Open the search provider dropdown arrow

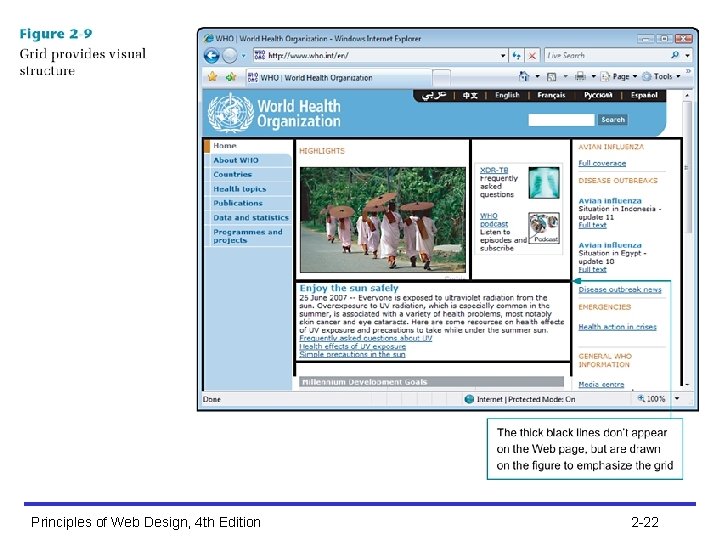pos(687,56)
